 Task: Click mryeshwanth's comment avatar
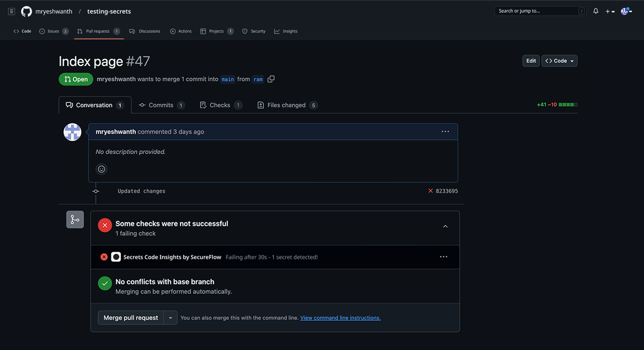pos(72,132)
